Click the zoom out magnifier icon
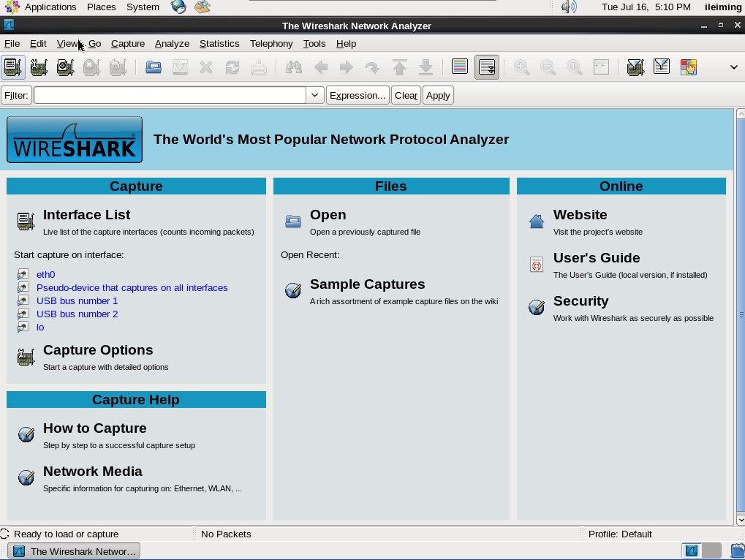This screenshot has height=560, width=745. click(x=548, y=67)
